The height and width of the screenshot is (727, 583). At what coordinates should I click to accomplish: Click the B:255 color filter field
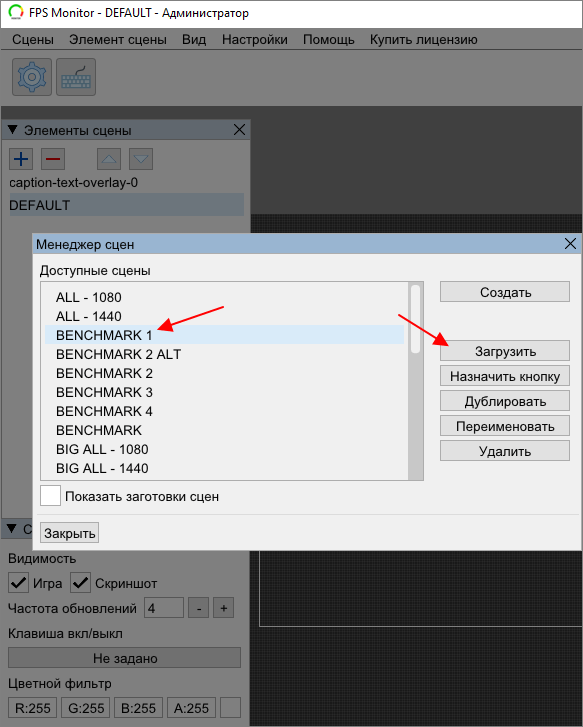coord(138,708)
